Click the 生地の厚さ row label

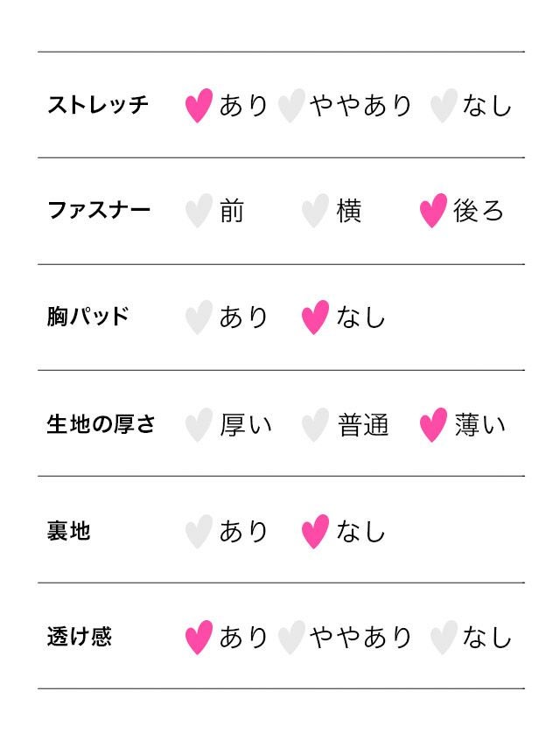click(101, 425)
